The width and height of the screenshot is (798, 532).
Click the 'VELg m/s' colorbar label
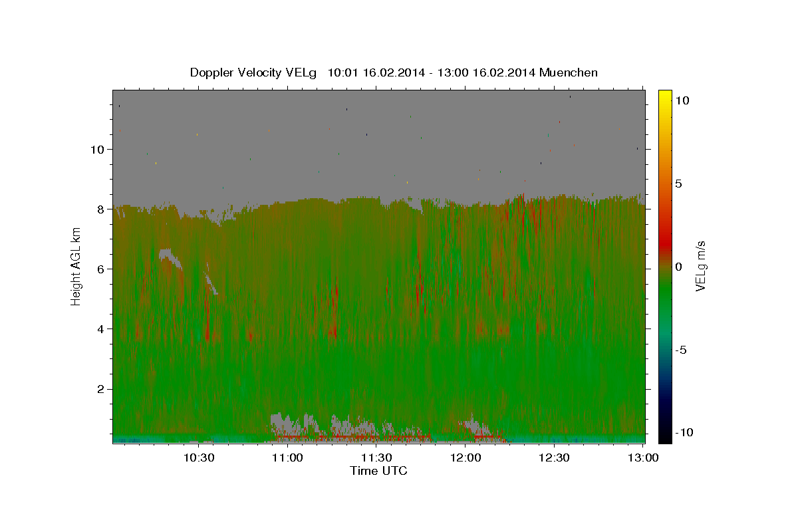(700, 265)
